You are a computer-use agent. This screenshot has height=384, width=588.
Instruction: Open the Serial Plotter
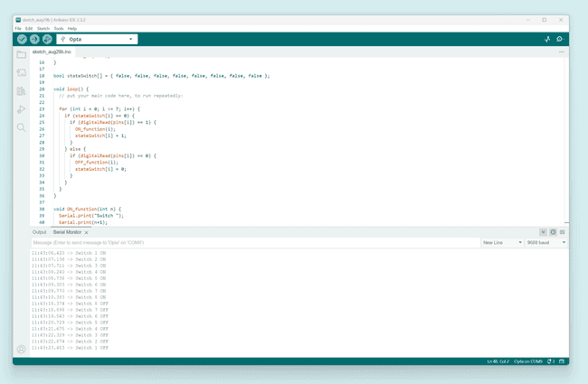tap(546, 39)
